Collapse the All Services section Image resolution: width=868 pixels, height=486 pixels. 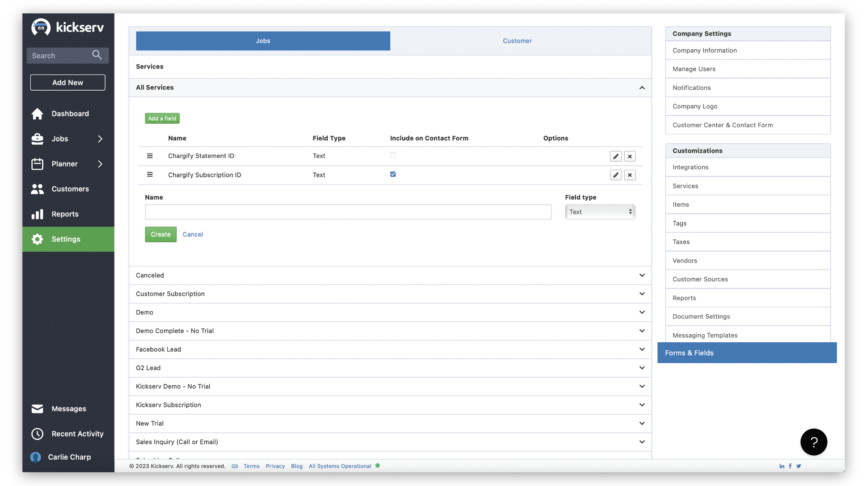click(642, 87)
